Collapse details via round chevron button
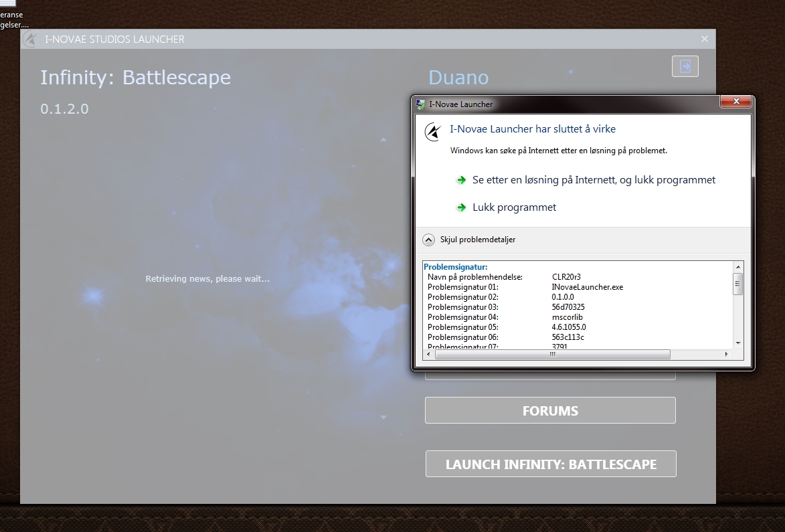 coord(428,240)
